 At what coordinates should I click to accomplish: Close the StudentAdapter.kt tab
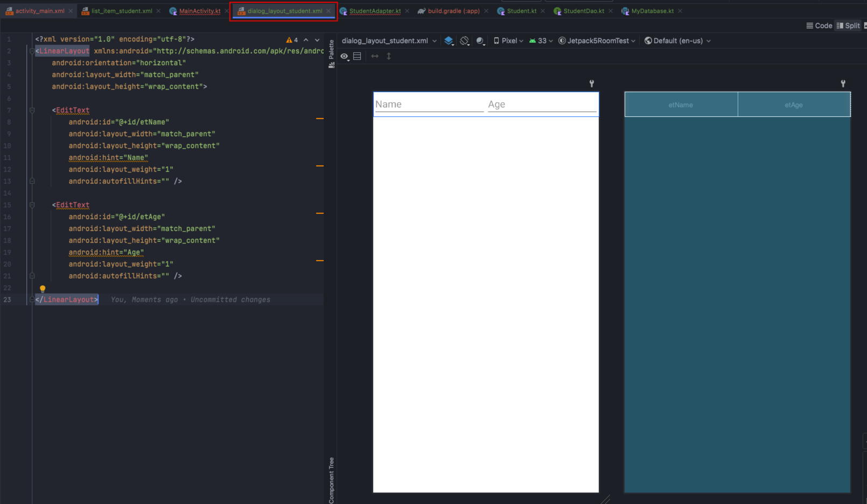coord(407,11)
